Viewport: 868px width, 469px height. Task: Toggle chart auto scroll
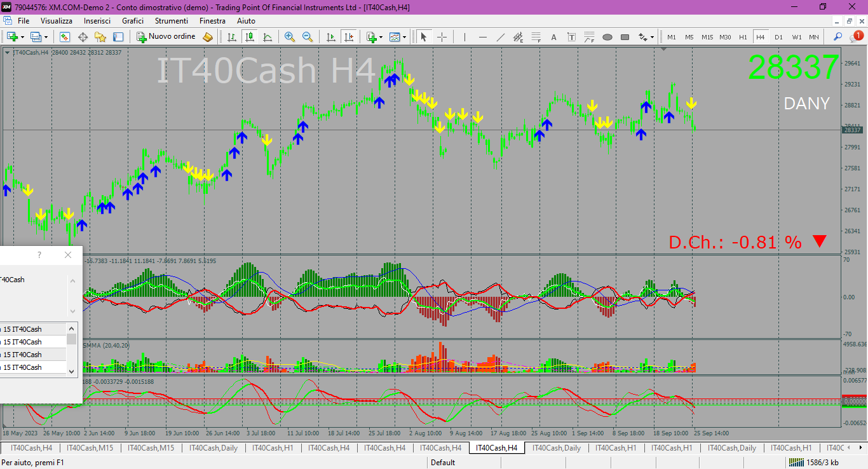tap(330, 37)
